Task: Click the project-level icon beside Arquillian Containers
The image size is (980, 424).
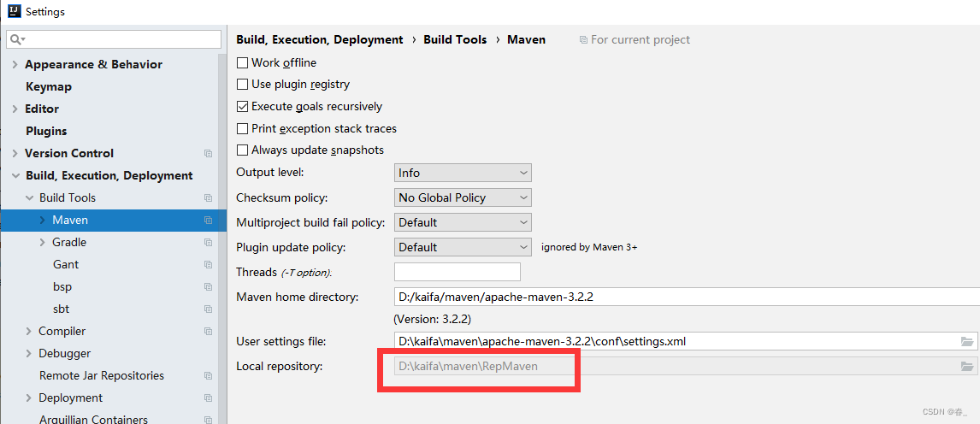Action: (x=208, y=421)
